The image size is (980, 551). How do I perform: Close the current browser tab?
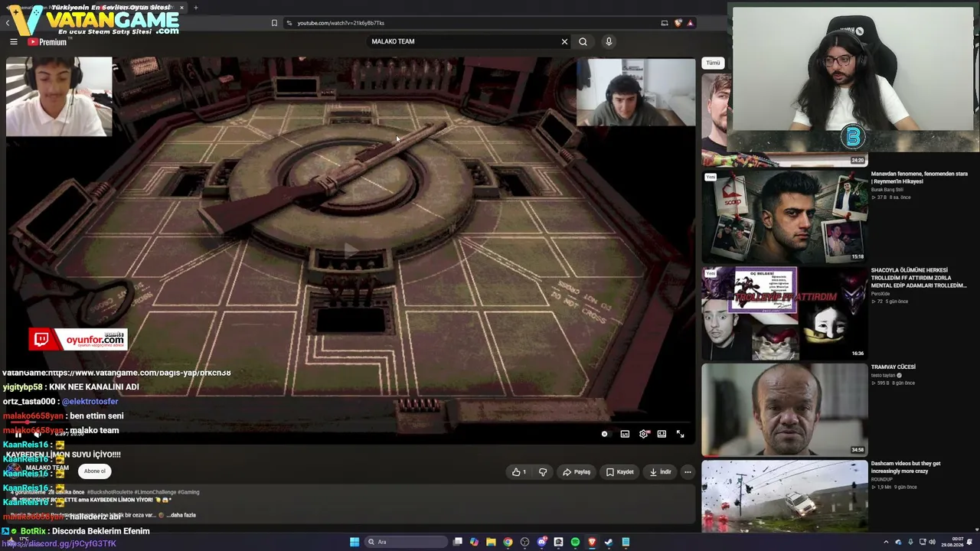click(x=181, y=8)
